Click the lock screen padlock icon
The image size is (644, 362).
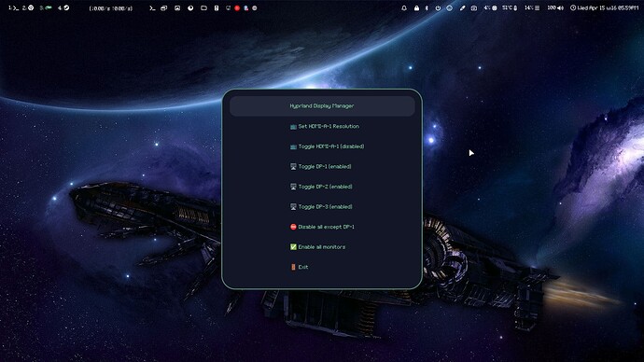416,7
